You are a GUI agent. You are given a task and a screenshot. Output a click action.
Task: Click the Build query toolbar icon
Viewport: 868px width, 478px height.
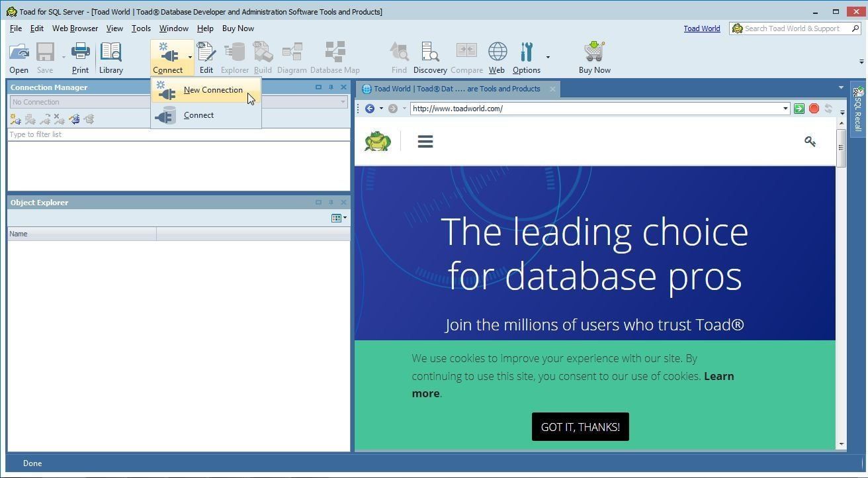click(263, 52)
